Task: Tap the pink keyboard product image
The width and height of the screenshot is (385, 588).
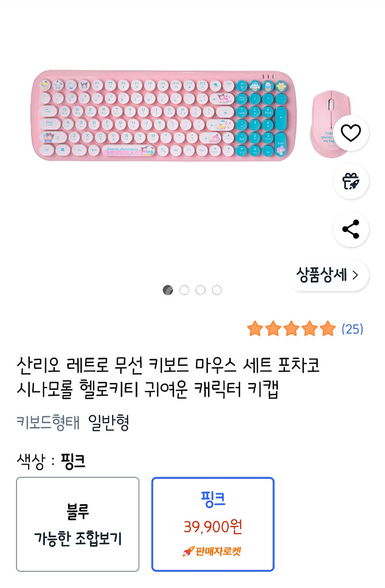Action: click(x=164, y=115)
